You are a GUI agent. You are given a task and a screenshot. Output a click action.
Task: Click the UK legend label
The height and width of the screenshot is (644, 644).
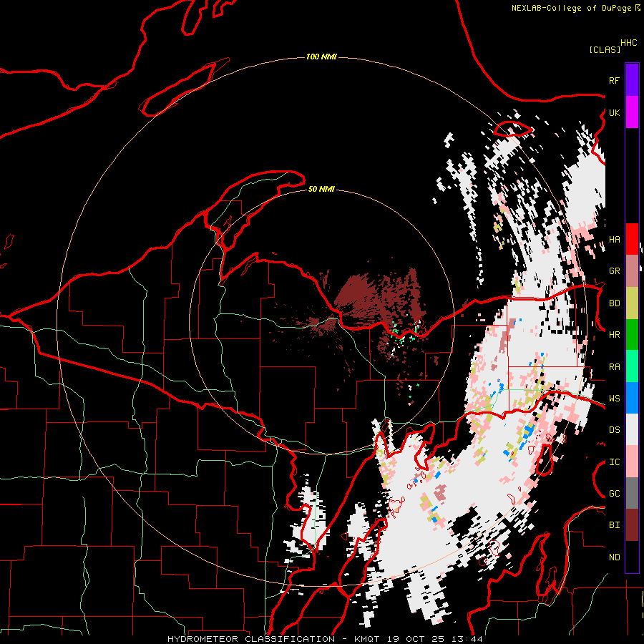[614, 112]
